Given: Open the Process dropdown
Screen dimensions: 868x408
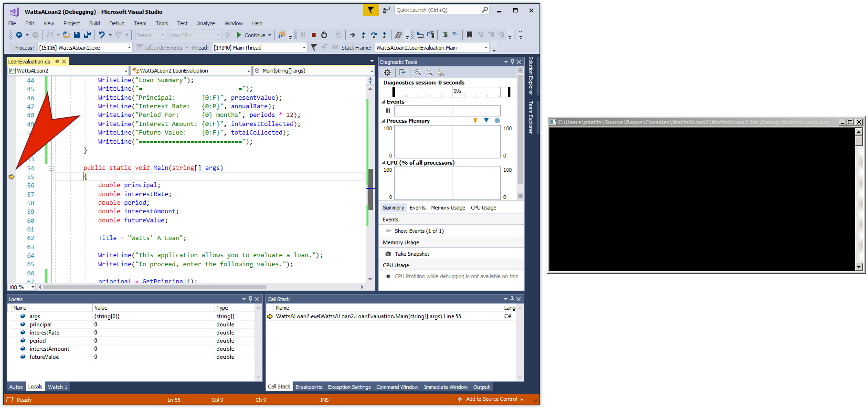Looking at the screenshot, I should coord(129,48).
